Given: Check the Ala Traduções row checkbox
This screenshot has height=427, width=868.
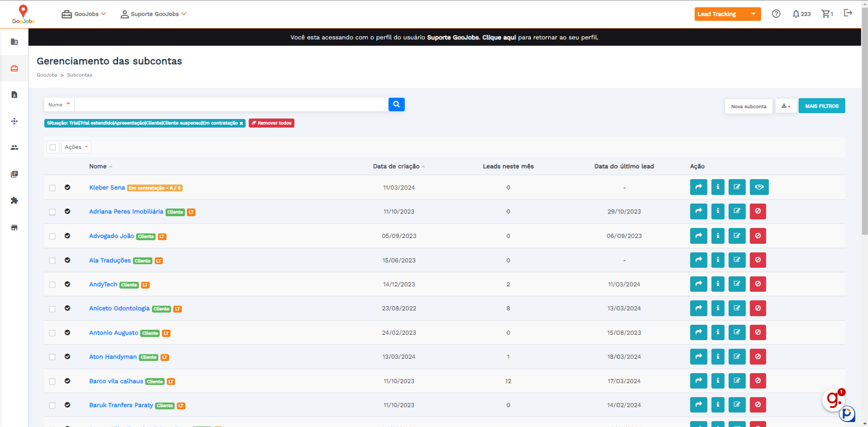Looking at the screenshot, I should (x=52, y=261).
